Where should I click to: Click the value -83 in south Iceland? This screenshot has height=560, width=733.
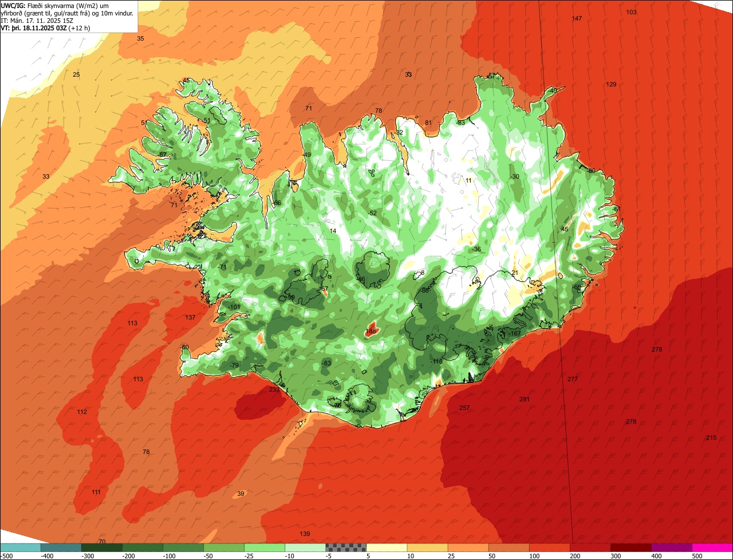326,363
